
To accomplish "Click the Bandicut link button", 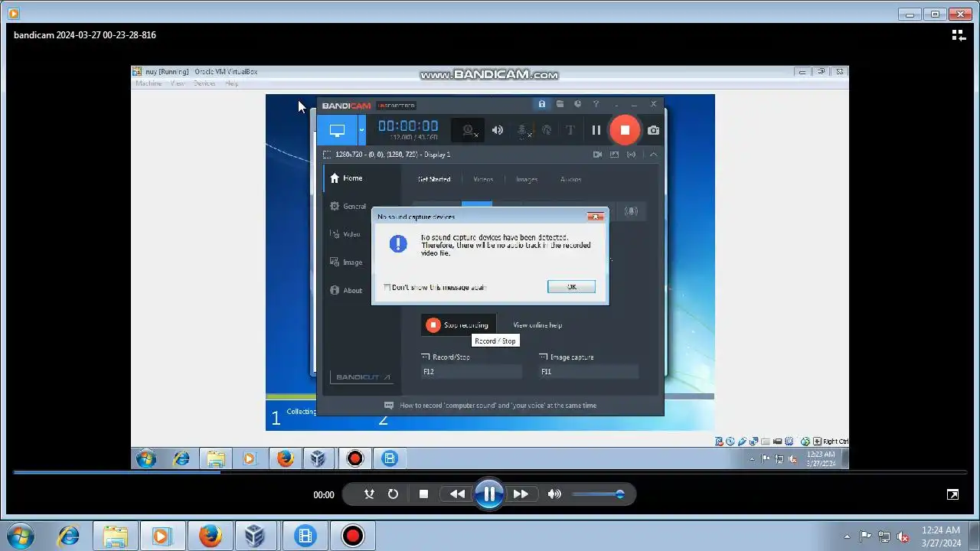I will pyautogui.click(x=363, y=377).
